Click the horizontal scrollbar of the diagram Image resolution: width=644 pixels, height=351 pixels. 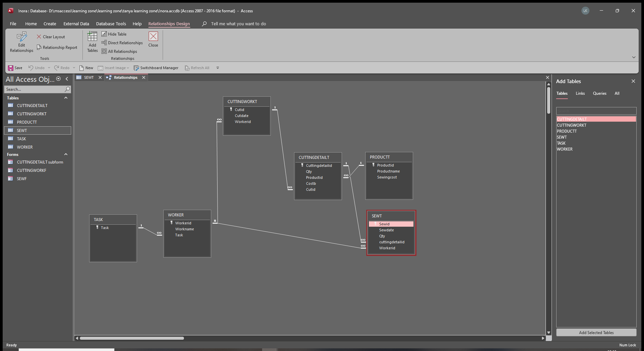pyautogui.click(x=132, y=338)
